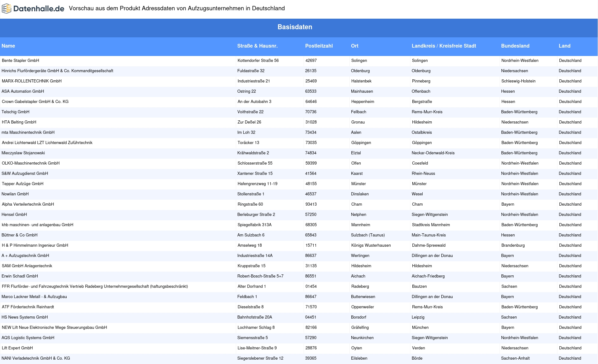Select the Hinrichs Flurfördergeräte GmbH row name
Screen dimensions: 598x364
coord(57,71)
